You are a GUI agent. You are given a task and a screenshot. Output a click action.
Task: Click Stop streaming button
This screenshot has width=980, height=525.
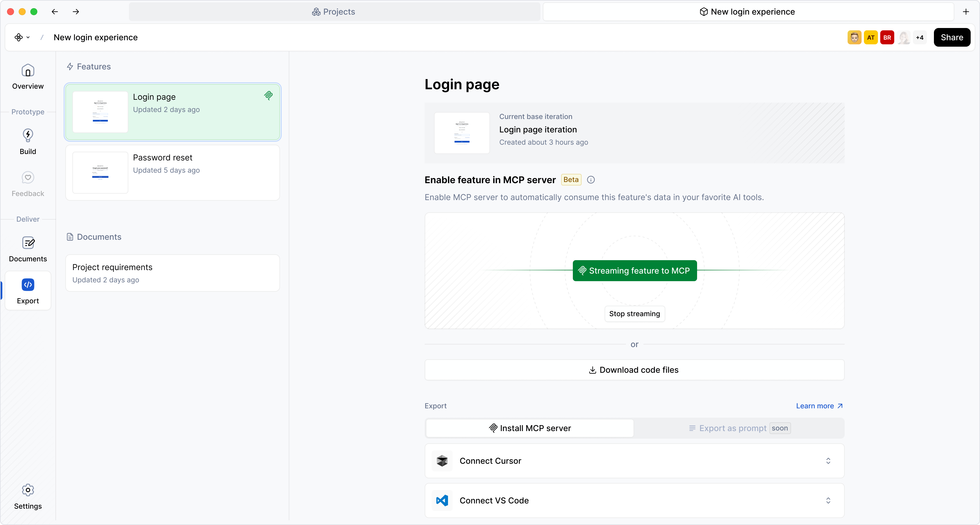click(x=634, y=314)
